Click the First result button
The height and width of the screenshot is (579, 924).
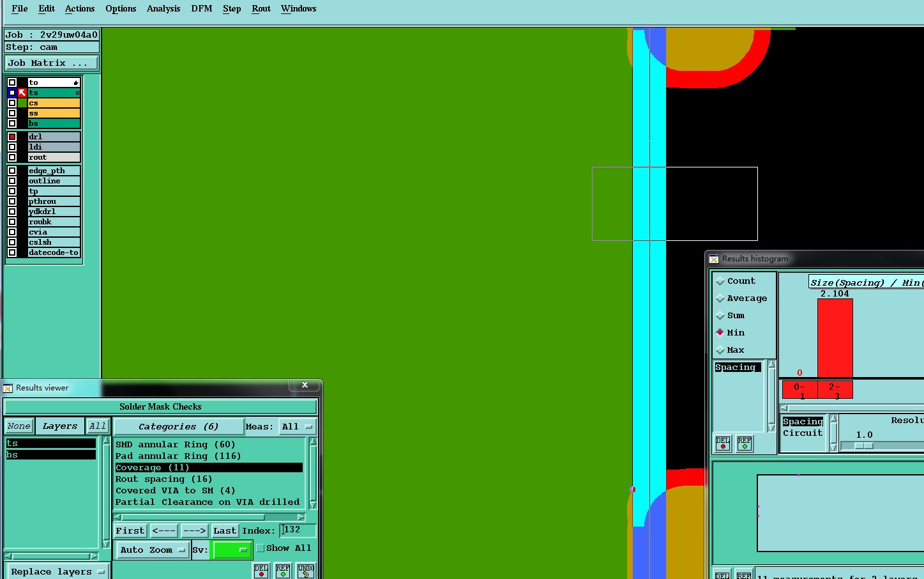130,530
